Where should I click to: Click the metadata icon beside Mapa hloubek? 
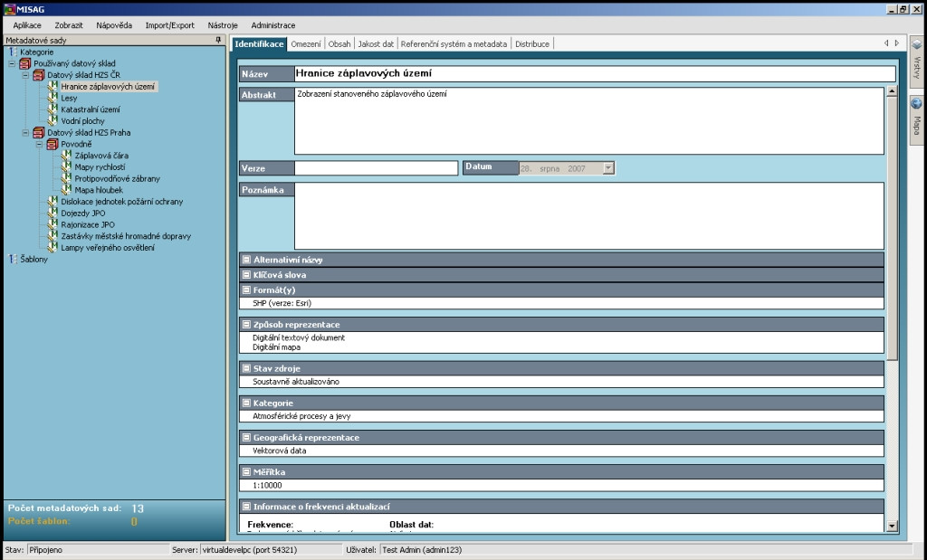(66, 190)
